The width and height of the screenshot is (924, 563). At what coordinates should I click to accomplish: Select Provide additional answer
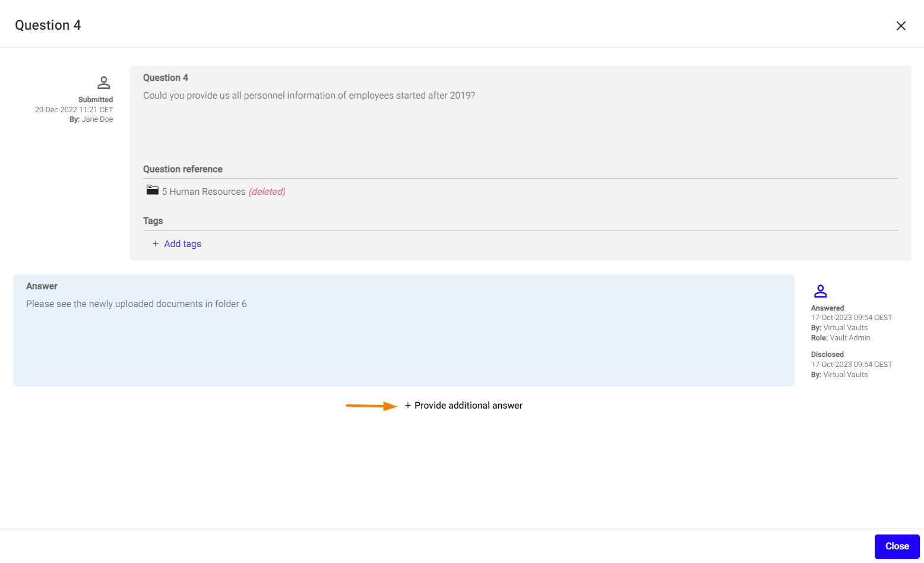468,406
